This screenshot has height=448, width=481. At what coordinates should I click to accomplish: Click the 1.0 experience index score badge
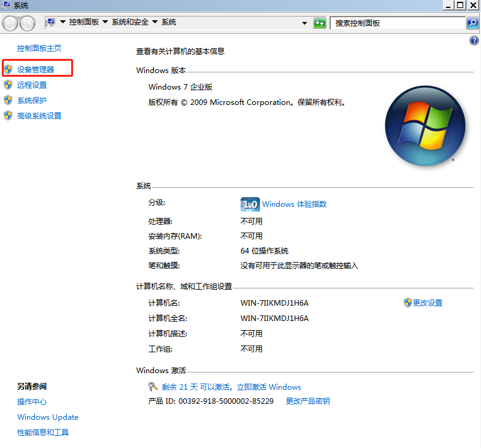[250, 204]
